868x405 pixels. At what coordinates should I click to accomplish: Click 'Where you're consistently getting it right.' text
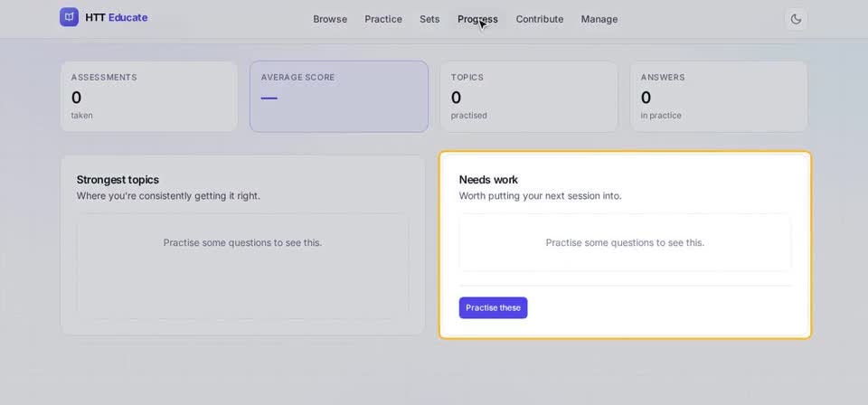168,196
